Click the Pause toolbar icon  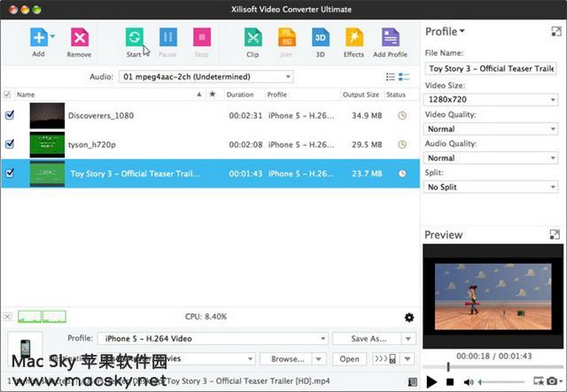point(168,37)
